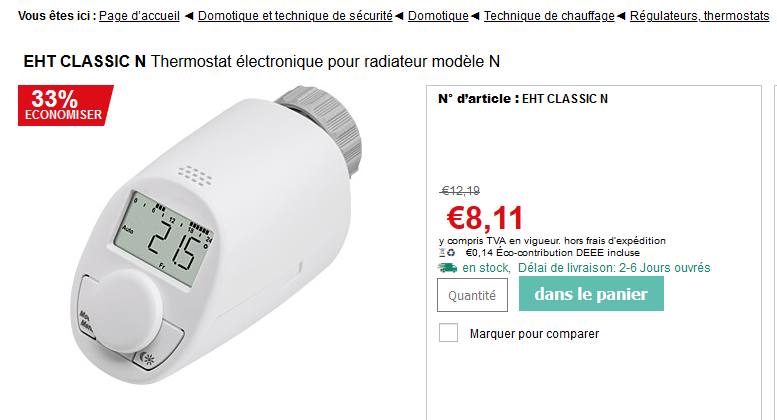This screenshot has height=420, width=777.
Task: Go to Page d'accueil breadcrumb
Action: (140, 16)
